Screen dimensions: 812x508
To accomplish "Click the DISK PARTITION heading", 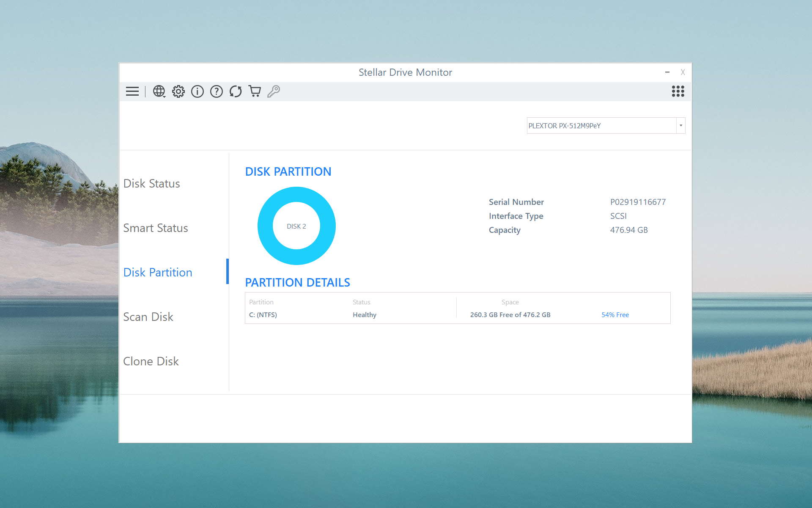I will point(288,172).
